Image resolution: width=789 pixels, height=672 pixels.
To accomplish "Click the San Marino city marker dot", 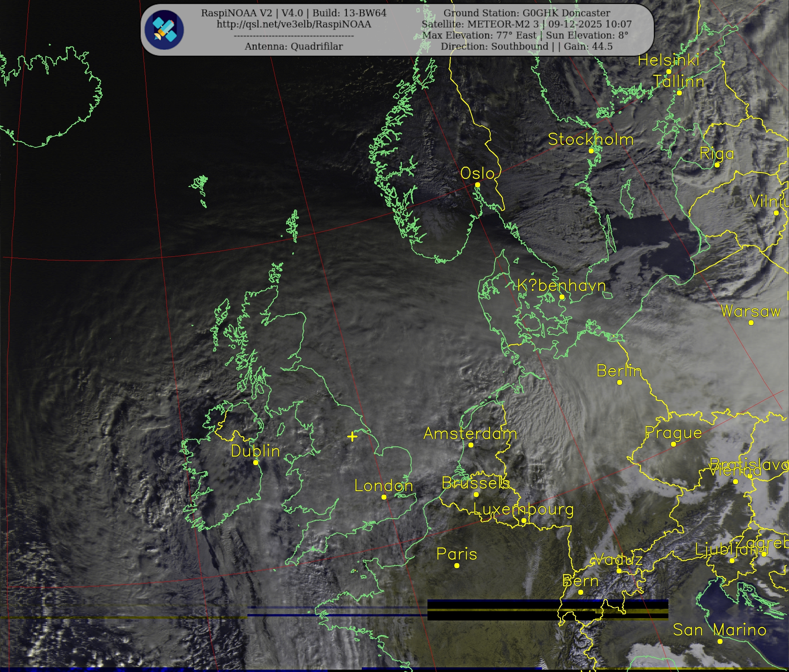I will tap(720, 641).
